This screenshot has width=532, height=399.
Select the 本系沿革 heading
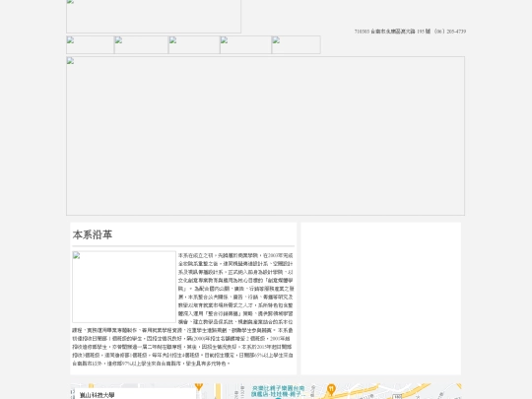click(x=93, y=234)
